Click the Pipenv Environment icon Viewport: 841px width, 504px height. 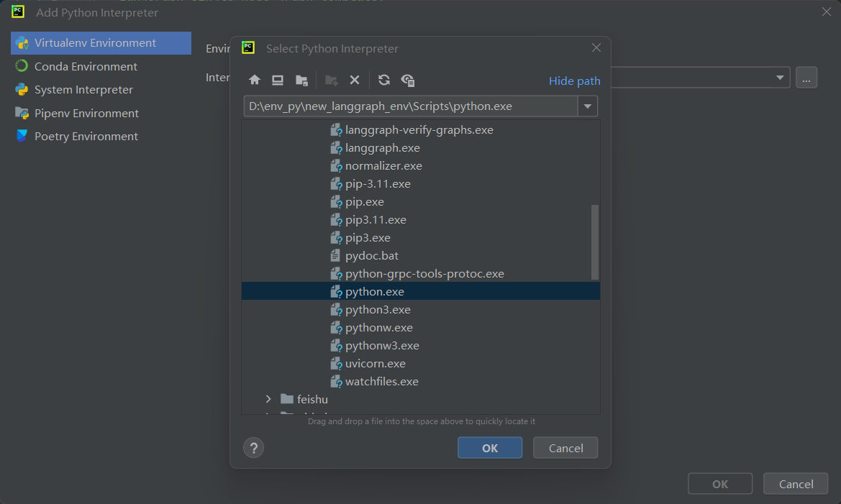[22, 113]
